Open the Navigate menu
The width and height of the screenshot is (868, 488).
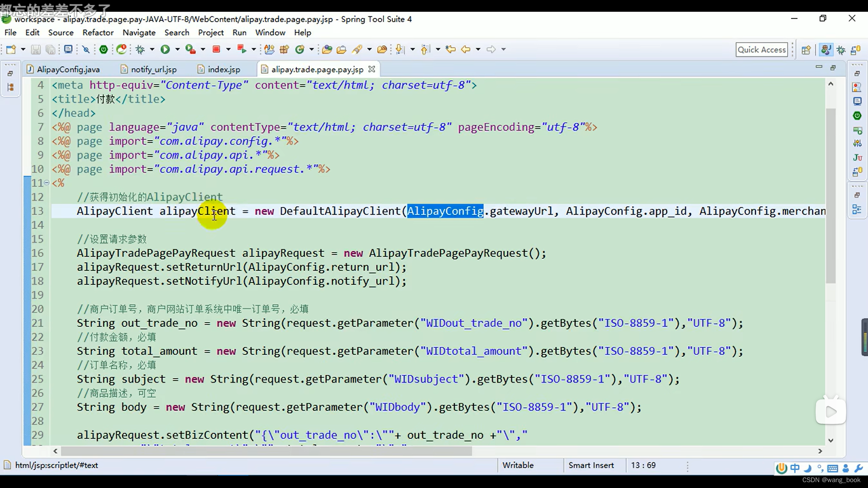click(x=139, y=33)
